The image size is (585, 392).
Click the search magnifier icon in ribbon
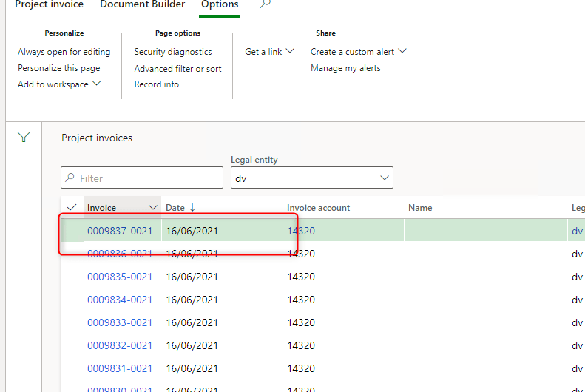click(266, 4)
